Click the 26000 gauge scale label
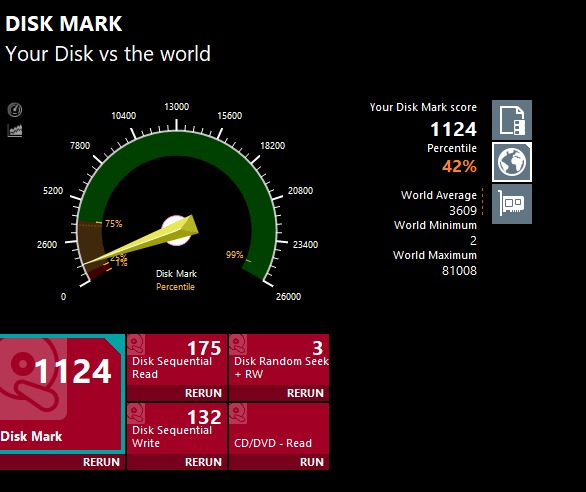Viewport: 586px width, 492px height. click(x=288, y=296)
